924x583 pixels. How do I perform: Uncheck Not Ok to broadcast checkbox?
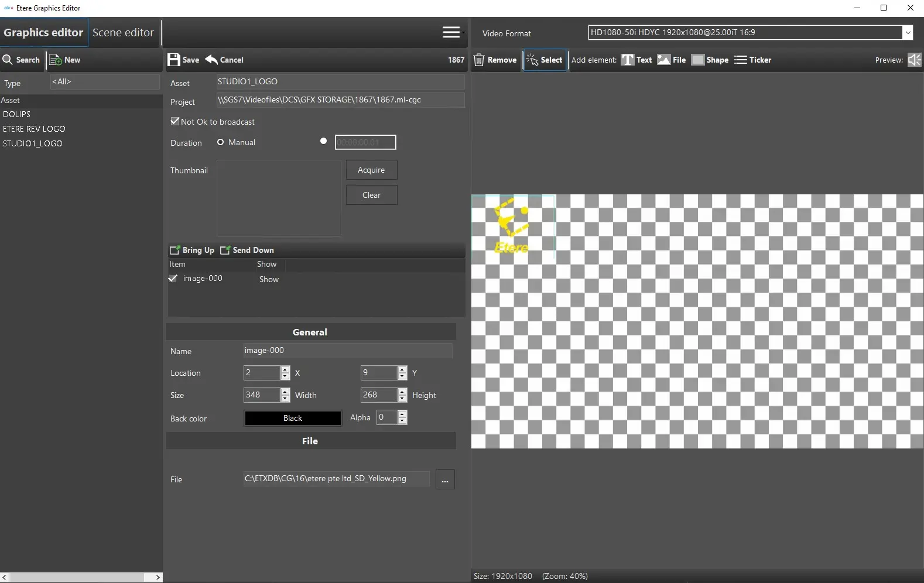tap(175, 121)
